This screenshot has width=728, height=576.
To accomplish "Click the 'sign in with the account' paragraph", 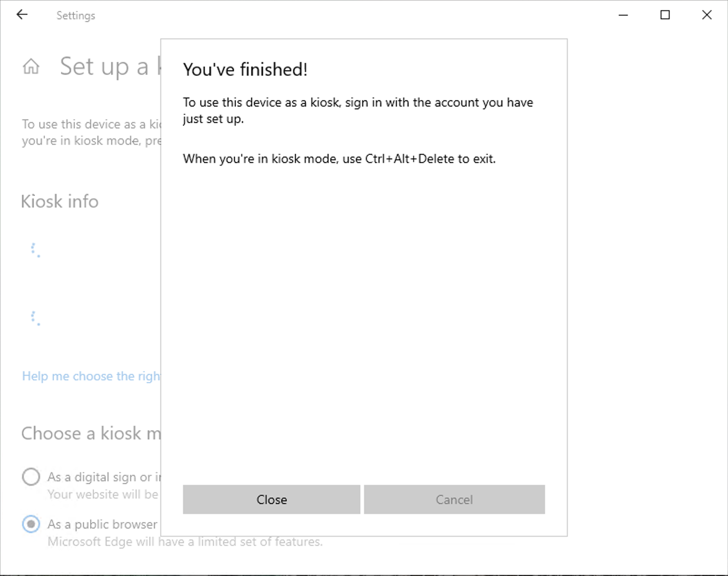I will (x=358, y=110).
